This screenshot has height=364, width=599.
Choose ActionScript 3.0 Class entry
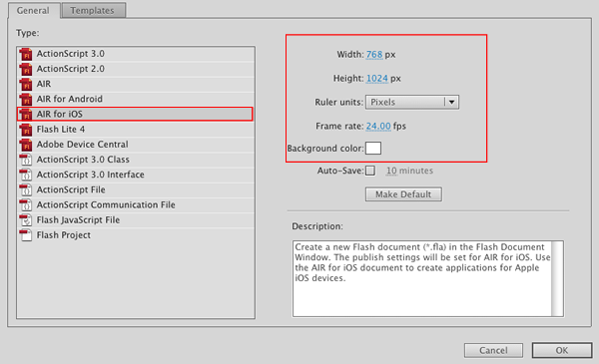(136, 160)
